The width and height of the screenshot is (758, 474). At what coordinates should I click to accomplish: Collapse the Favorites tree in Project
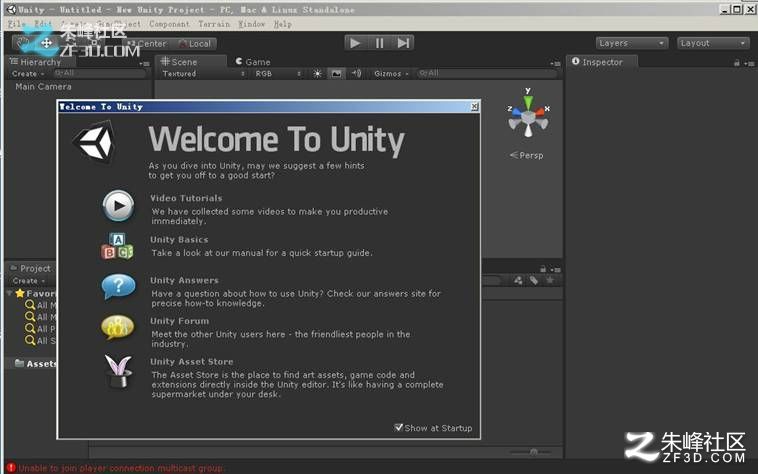pyautogui.click(x=9, y=293)
